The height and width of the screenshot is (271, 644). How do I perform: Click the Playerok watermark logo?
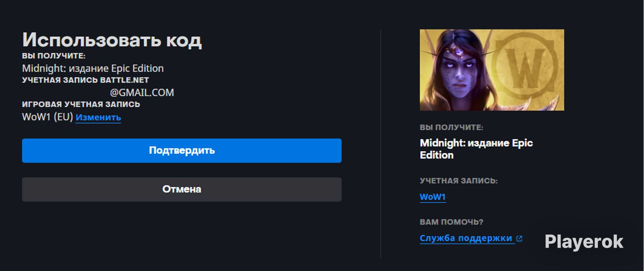click(x=584, y=242)
